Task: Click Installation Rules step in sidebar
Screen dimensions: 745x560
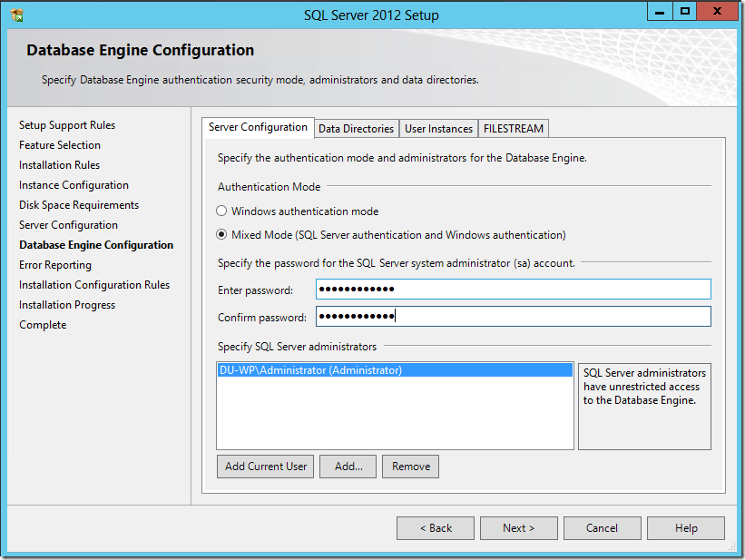Action: pos(59,165)
